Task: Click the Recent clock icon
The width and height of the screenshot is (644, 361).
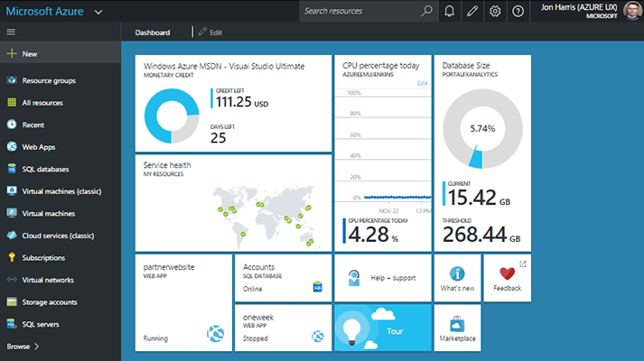Action: click(x=12, y=125)
